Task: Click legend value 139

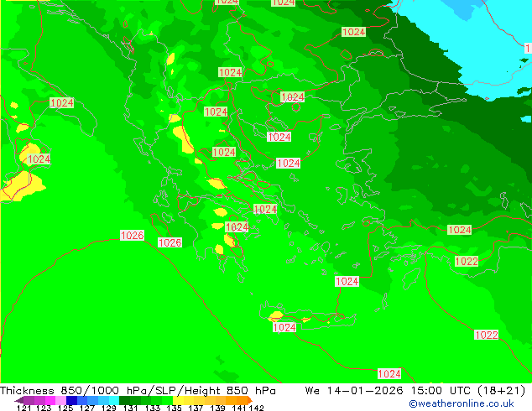Action: pos(217,408)
